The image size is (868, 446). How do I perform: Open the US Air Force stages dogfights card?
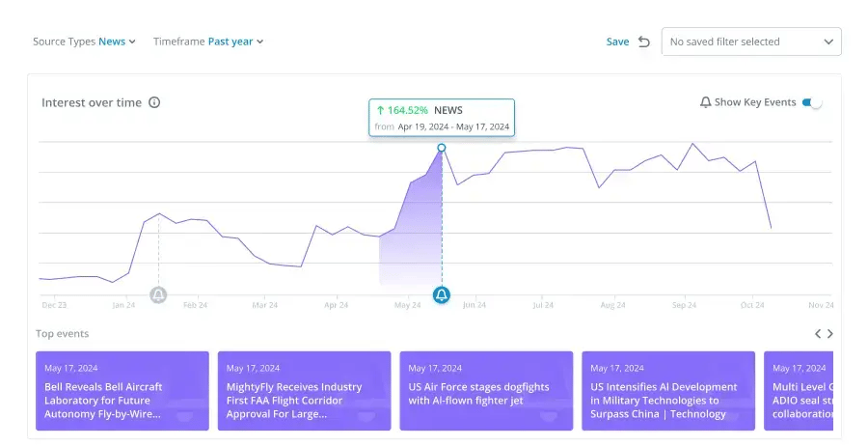pos(487,391)
